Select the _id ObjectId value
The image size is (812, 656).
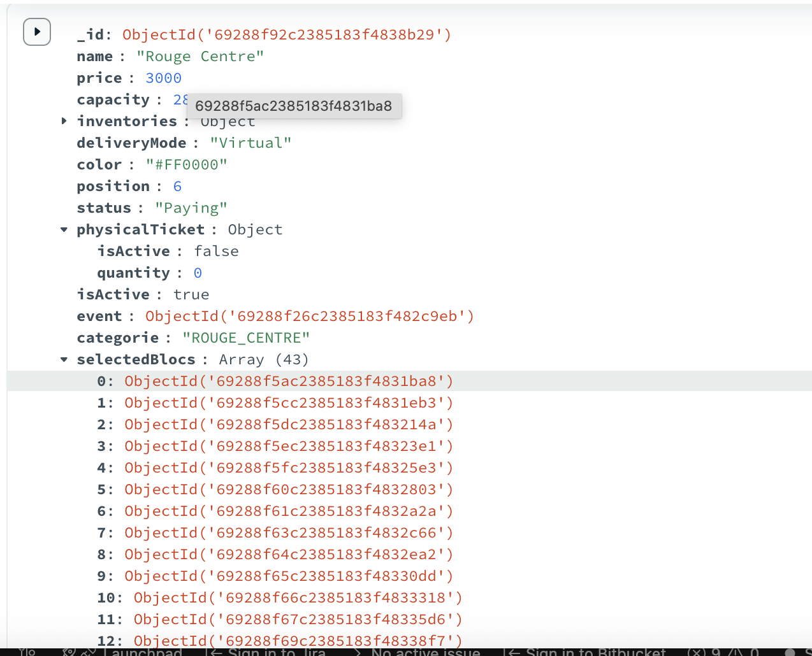pos(287,35)
